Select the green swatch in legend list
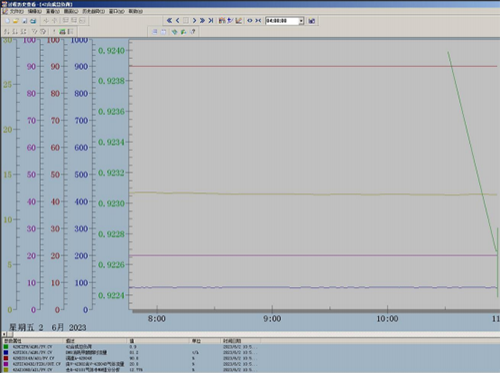Image resolution: width=500 pixels, height=373 pixels. [6, 347]
